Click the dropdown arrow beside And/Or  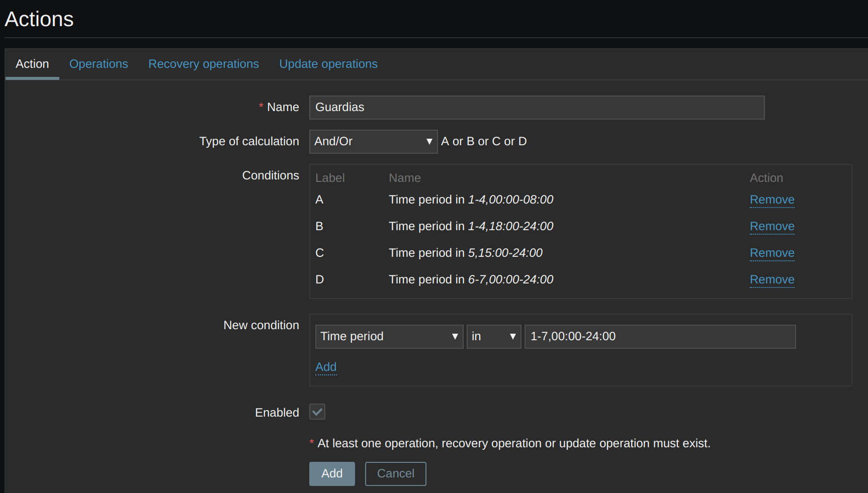point(429,142)
